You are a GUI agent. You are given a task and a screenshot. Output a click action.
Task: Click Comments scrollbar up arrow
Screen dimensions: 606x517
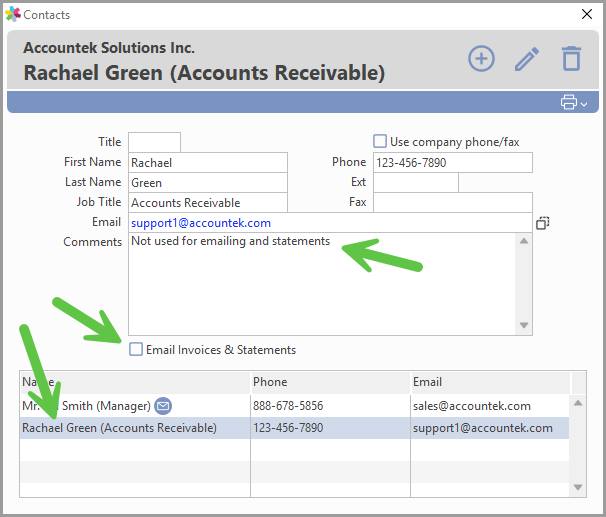(524, 241)
